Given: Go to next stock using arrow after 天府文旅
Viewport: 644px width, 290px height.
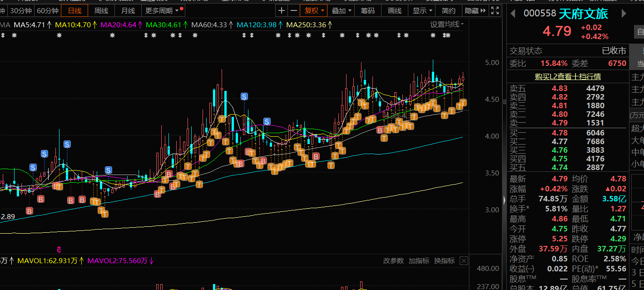Looking at the screenshot, I should tap(624, 14).
